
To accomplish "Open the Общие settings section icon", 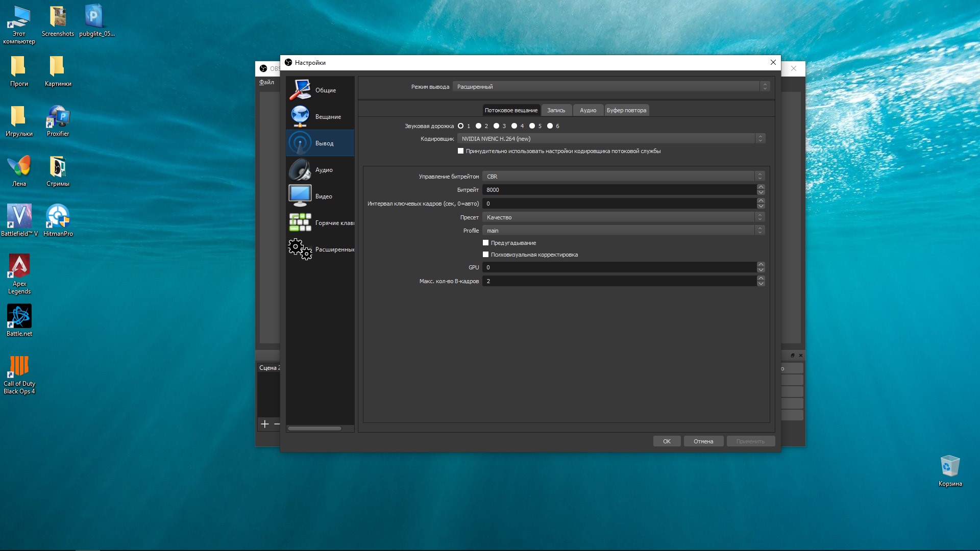I will 300,90.
